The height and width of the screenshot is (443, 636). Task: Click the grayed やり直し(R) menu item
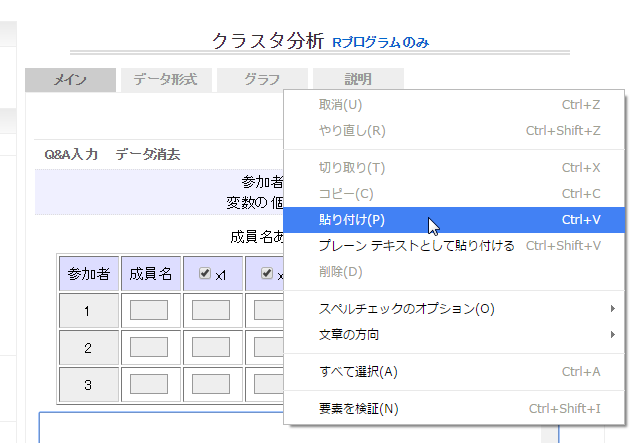(454, 131)
